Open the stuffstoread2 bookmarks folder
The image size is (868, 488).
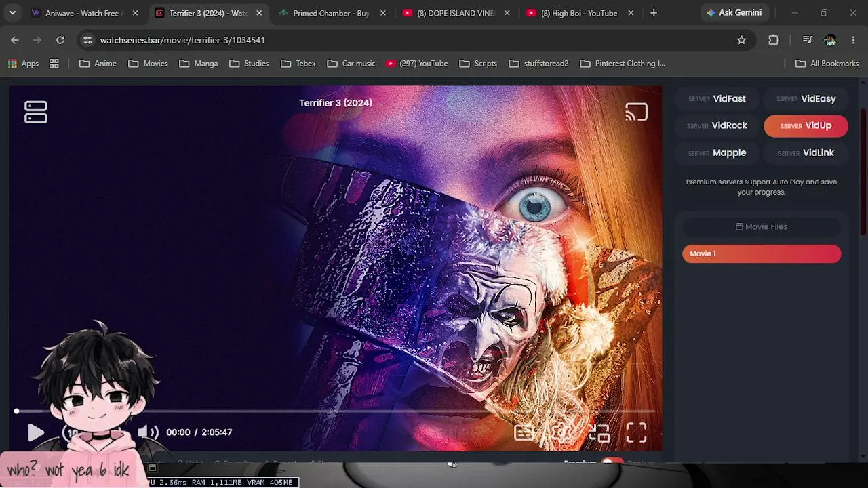(539, 64)
